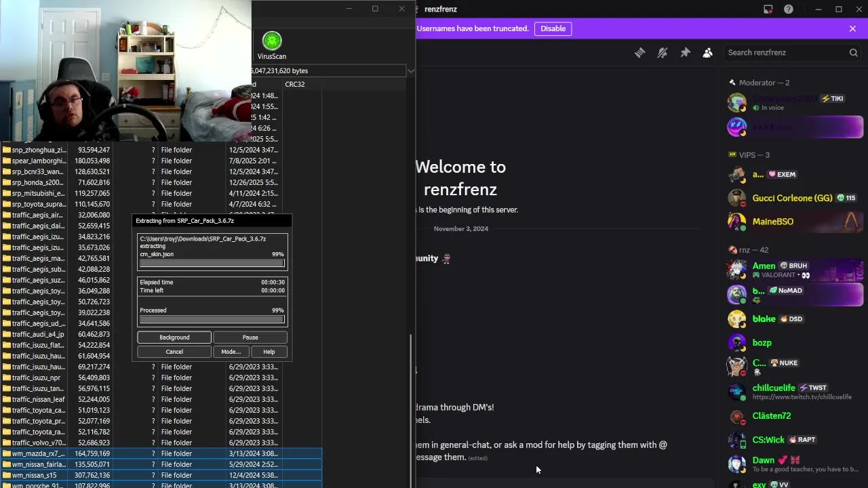The image size is (868, 488).
Task: Select wm_nissan_s15 folder row
Action: (161, 475)
